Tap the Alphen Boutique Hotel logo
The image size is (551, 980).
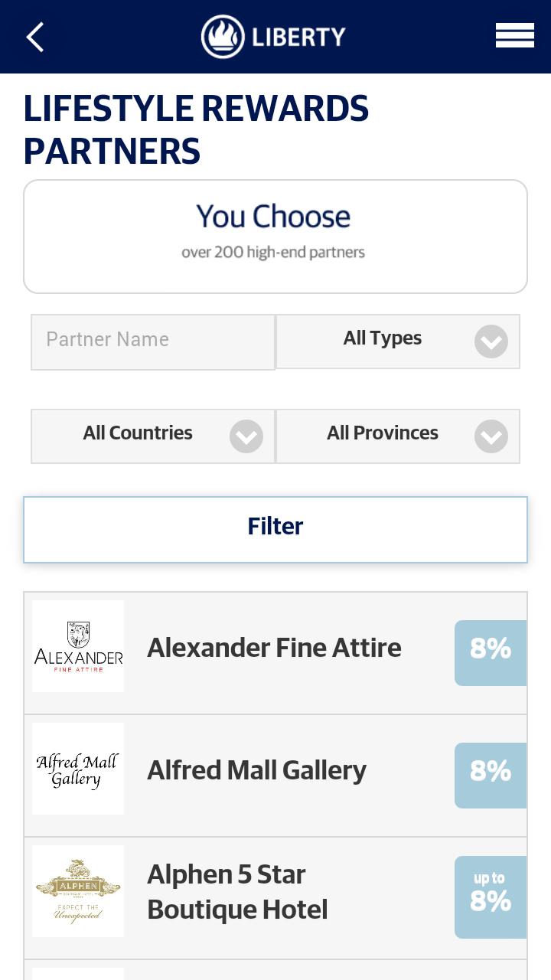coord(78,891)
